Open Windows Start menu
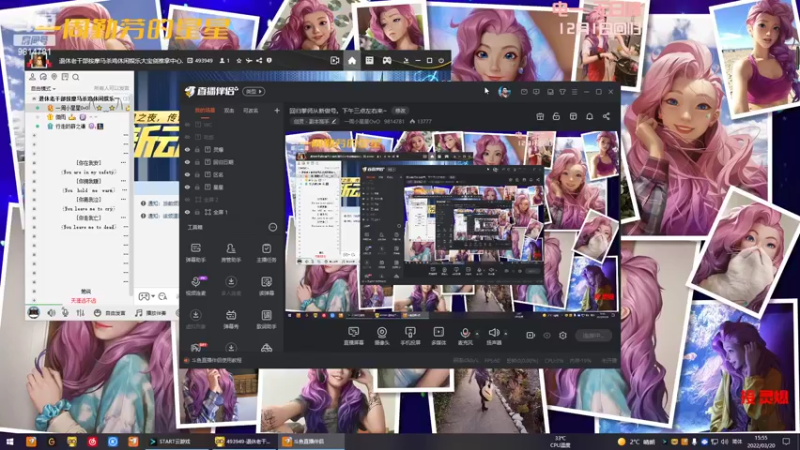Screen dimensions: 800x450 click(9, 441)
